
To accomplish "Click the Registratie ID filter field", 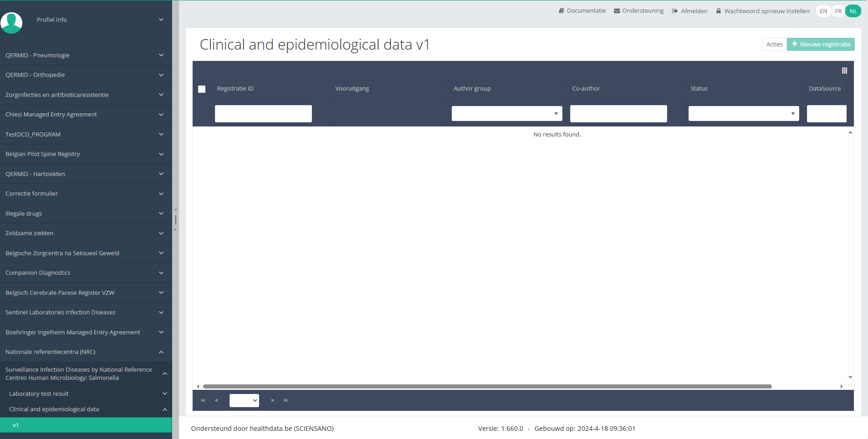I will point(263,114).
